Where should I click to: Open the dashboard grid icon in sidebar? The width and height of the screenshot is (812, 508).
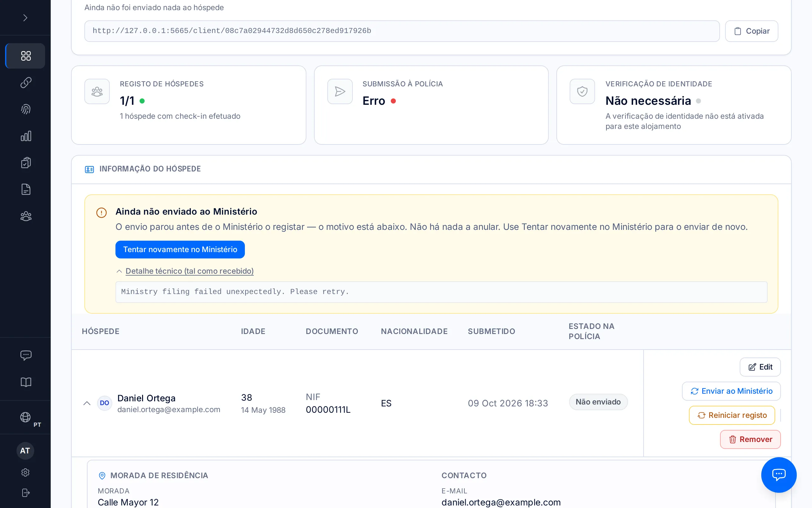[25, 56]
